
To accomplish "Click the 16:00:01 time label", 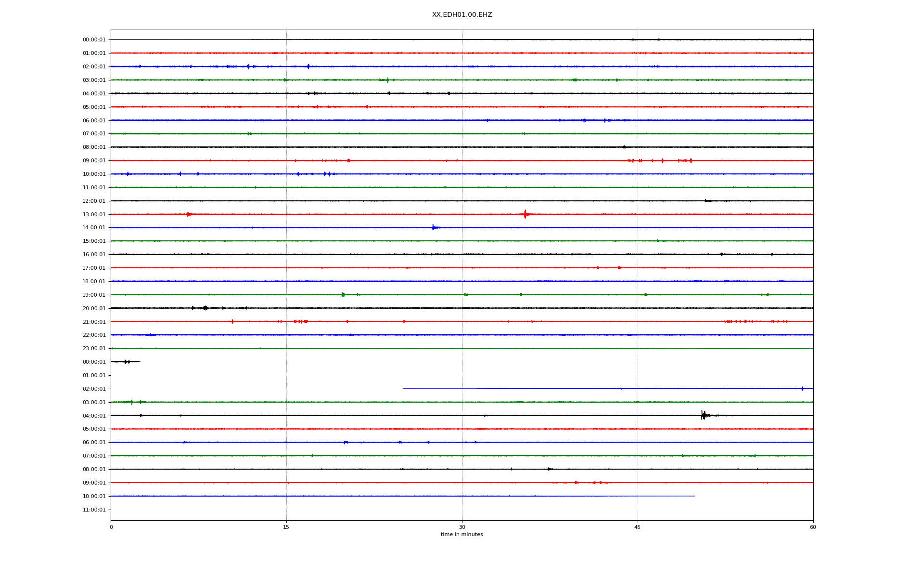I will (94, 254).
